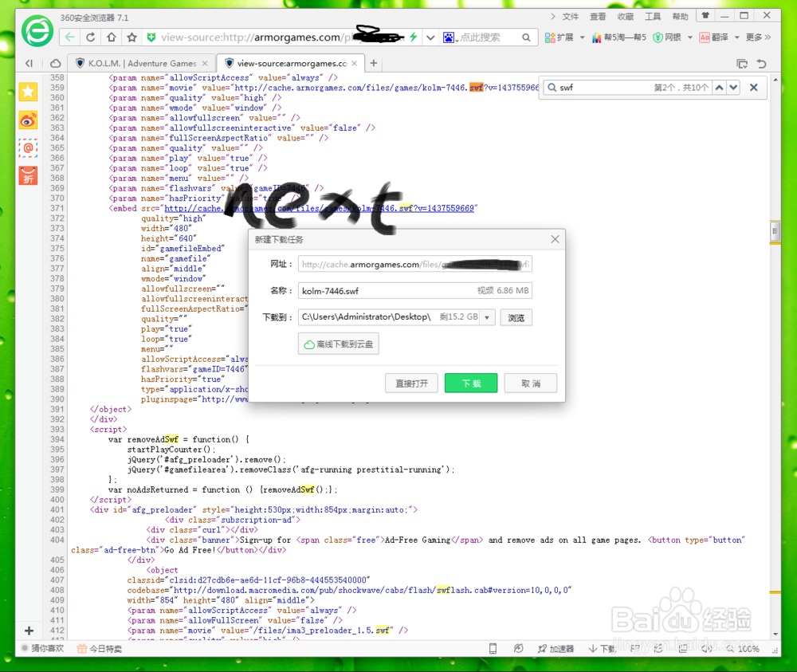Open the 帮助 menu
The height and width of the screenshot is (672, 797).
pos(680,16)
